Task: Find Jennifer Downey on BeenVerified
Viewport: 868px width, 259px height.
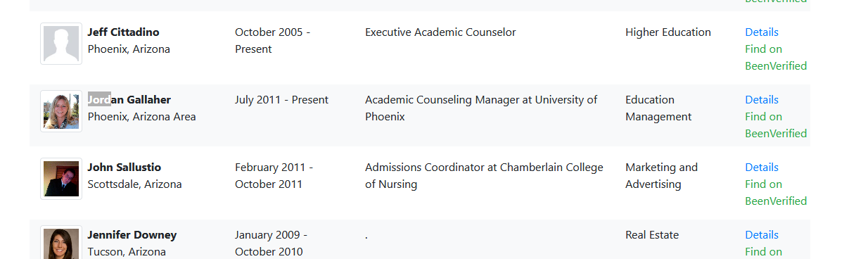Action: point(764,252)
